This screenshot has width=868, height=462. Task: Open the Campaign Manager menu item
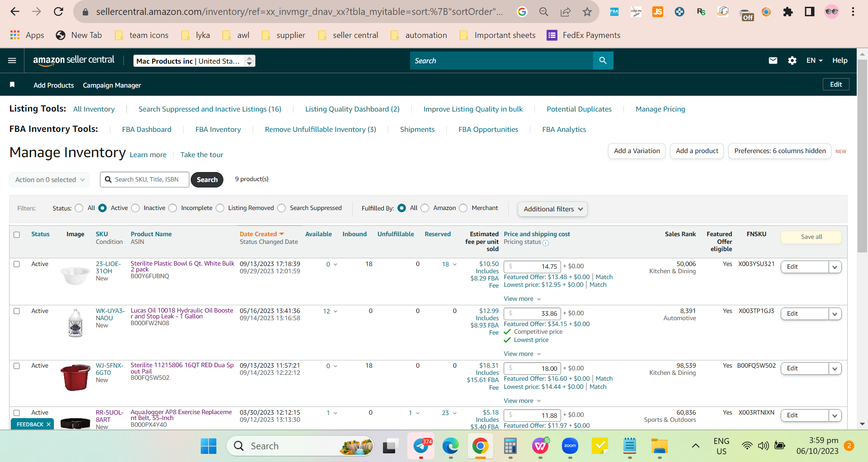coord(112,85)
